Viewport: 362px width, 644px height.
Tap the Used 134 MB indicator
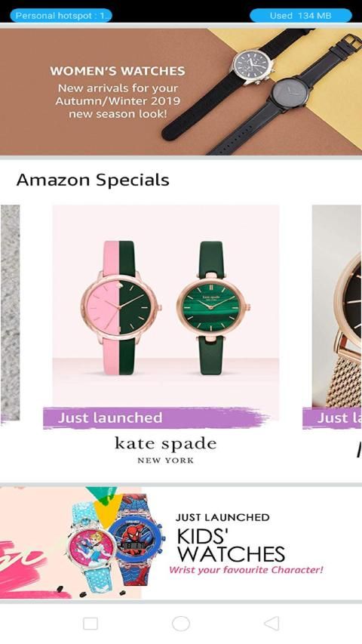click(300, 16)
